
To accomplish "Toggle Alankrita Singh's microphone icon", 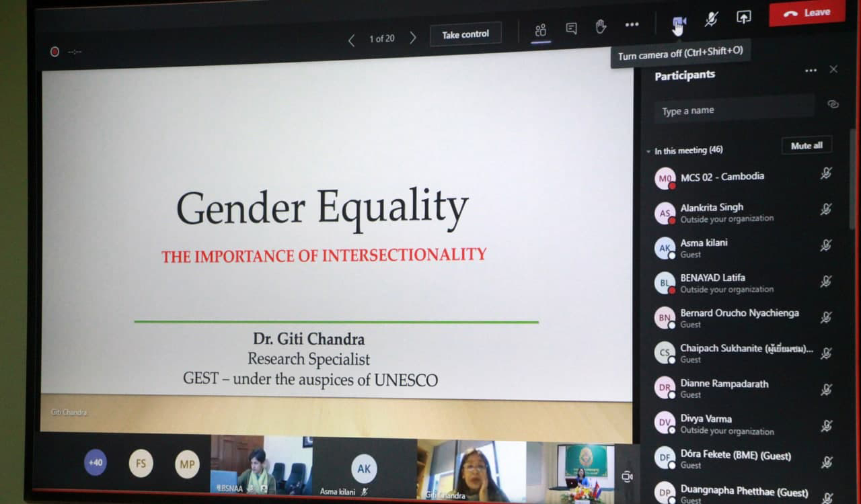I will 826,210.
